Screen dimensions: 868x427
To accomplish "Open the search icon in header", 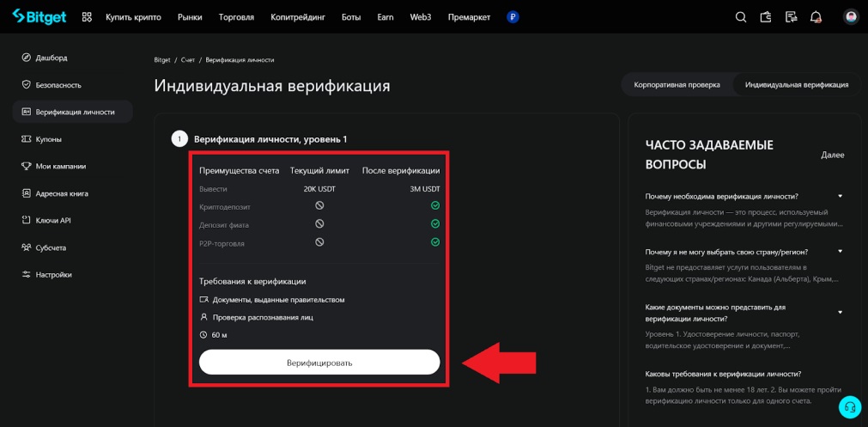I will 741,17.
